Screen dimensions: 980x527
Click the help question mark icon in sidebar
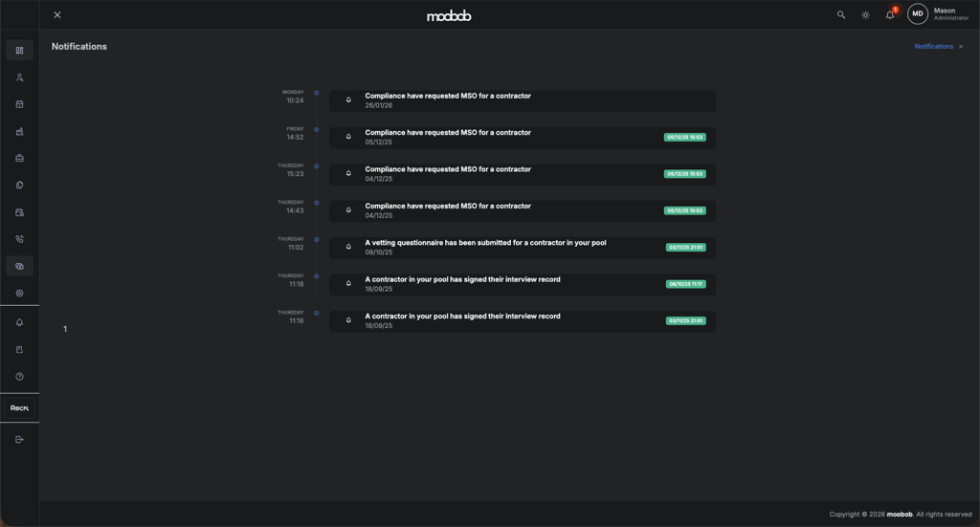coord(19,377)
